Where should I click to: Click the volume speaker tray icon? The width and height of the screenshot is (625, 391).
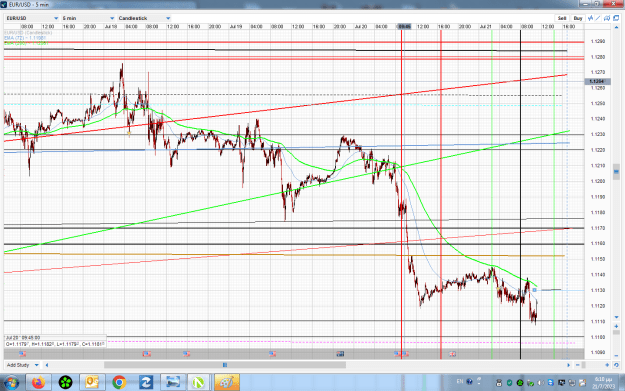coord(540,383)
